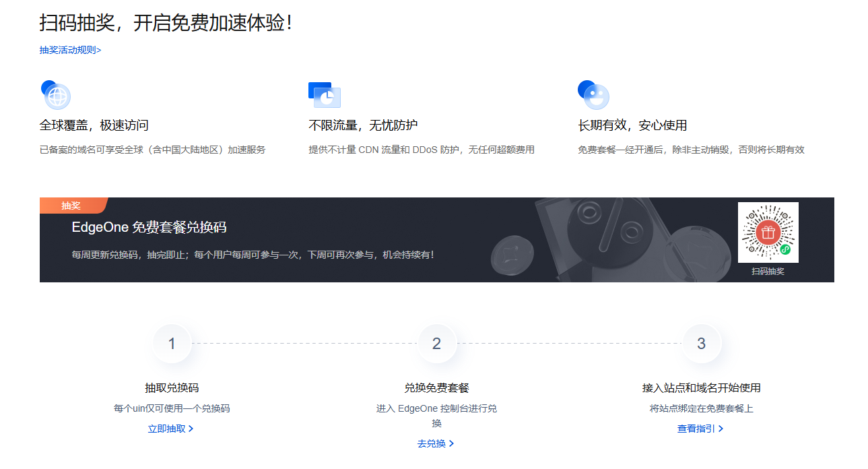This screenshot has width=868, height=469.
Task: Click the smiley icon above 长期有效
Action: click(593, 95)
